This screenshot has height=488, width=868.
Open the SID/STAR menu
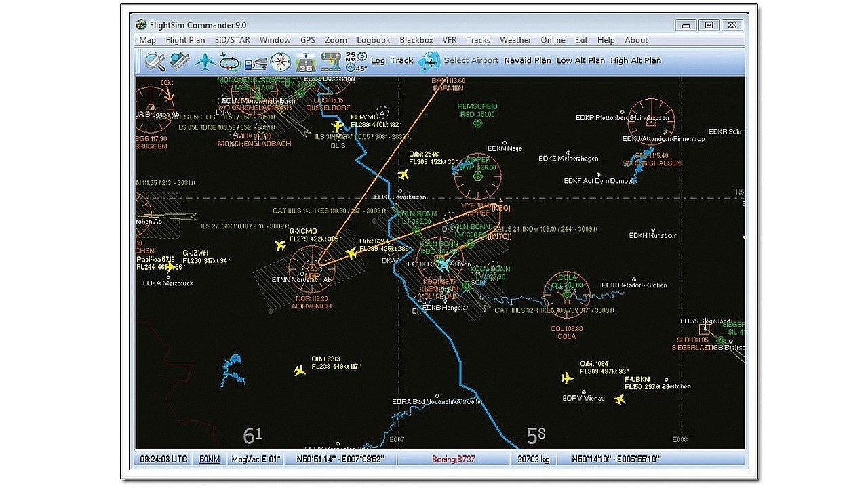pos(233,40)
